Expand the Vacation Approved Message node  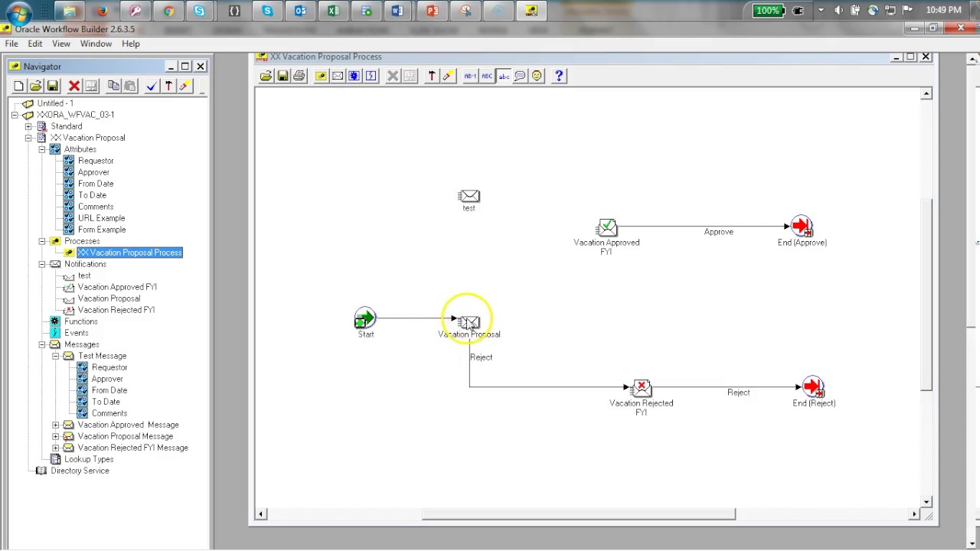56,425
